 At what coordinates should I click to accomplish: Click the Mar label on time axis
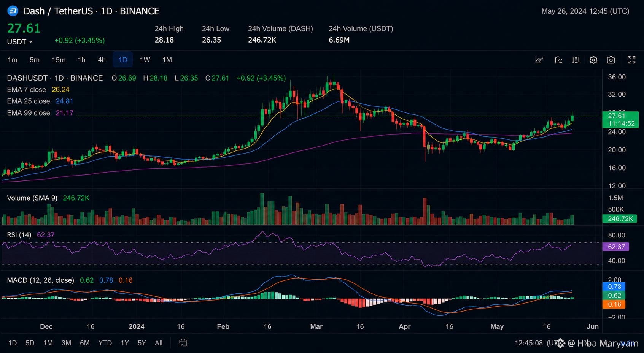pyautogui.click(x=316, y=326)
